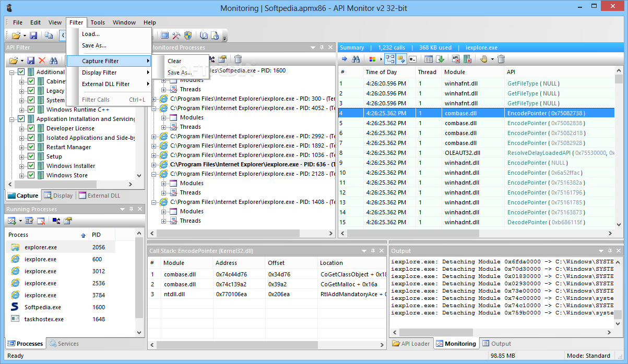Toggle the yellow tag icon in Summary toolbar
This screenshot has height=364, width=628.
click(x=401, y=59)
